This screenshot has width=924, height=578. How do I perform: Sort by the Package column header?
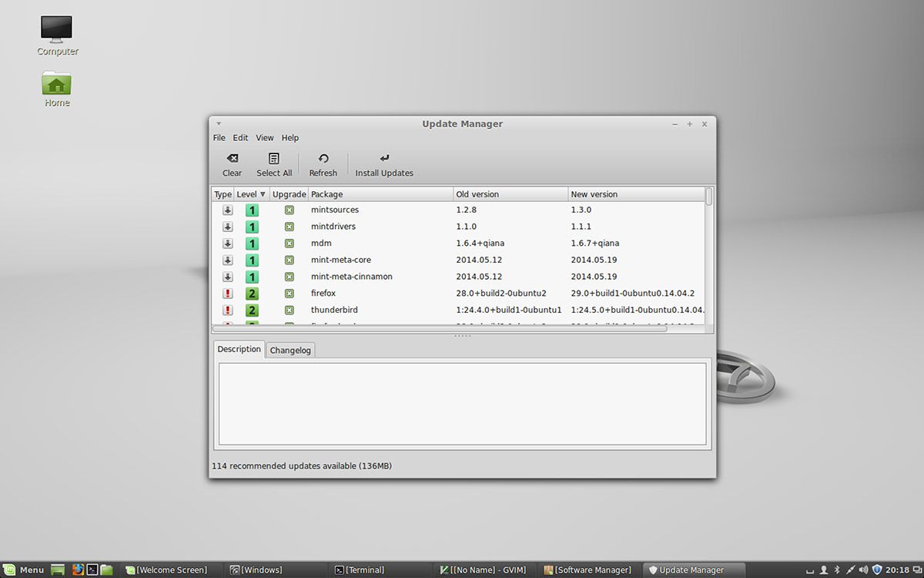(380, 194)
